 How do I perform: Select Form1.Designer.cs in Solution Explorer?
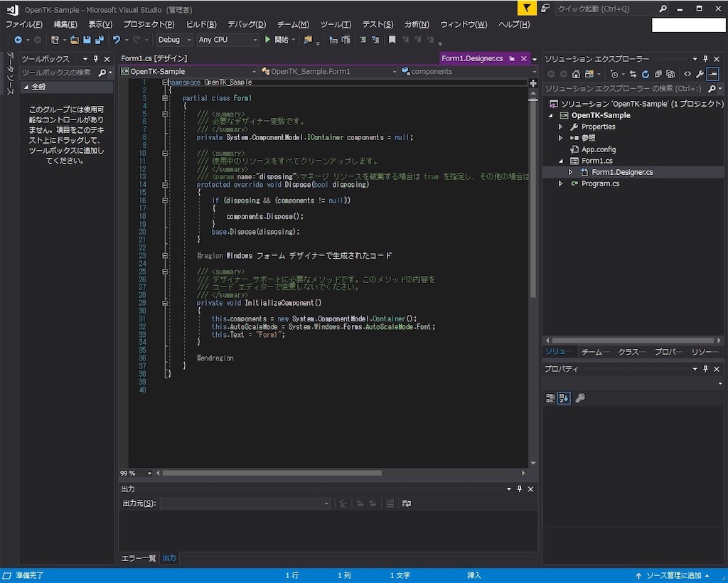point(622,172)
